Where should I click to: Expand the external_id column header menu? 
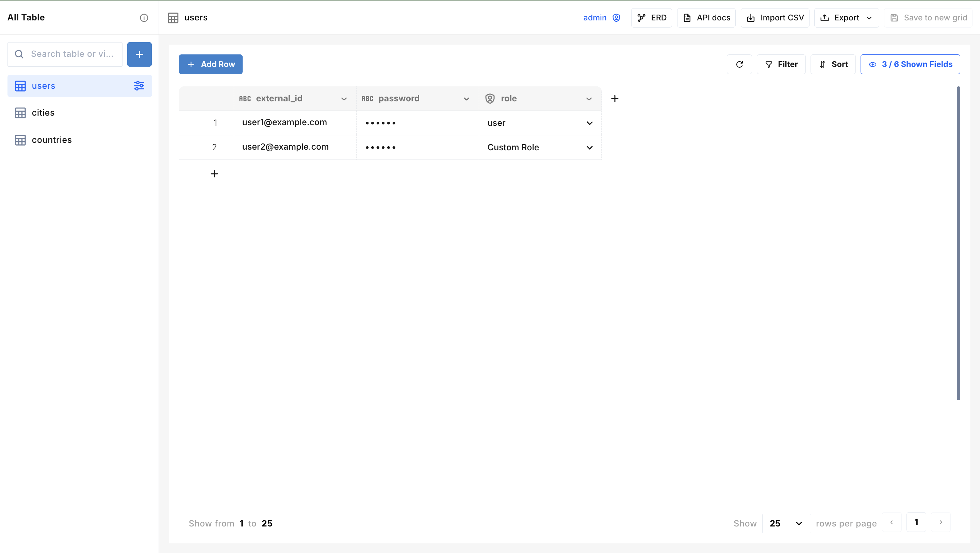point(344,99)
